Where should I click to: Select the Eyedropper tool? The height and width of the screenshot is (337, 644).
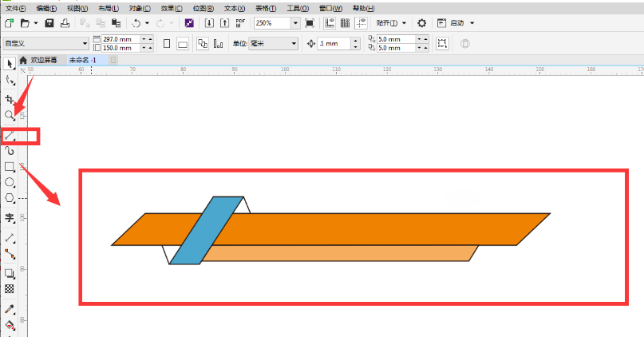click(10, 309)
